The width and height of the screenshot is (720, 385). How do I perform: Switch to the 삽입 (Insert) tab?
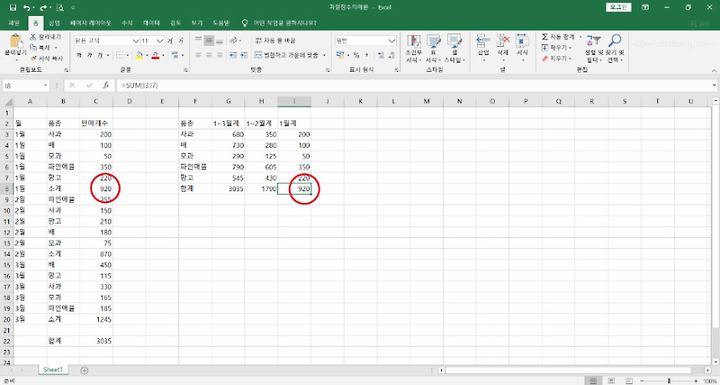55,23
